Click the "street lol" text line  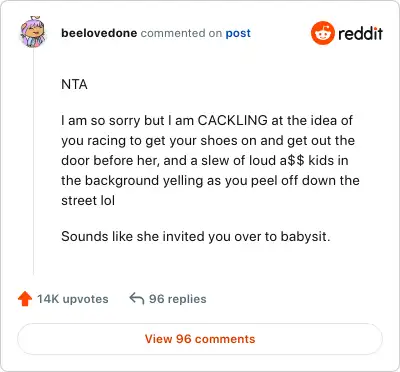coord(88,201)
